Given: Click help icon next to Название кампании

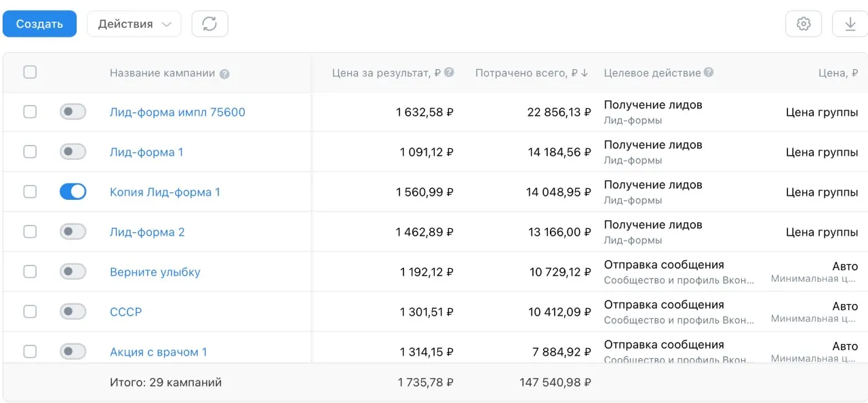Looking at the screenshot, I should tap(224, 74).
